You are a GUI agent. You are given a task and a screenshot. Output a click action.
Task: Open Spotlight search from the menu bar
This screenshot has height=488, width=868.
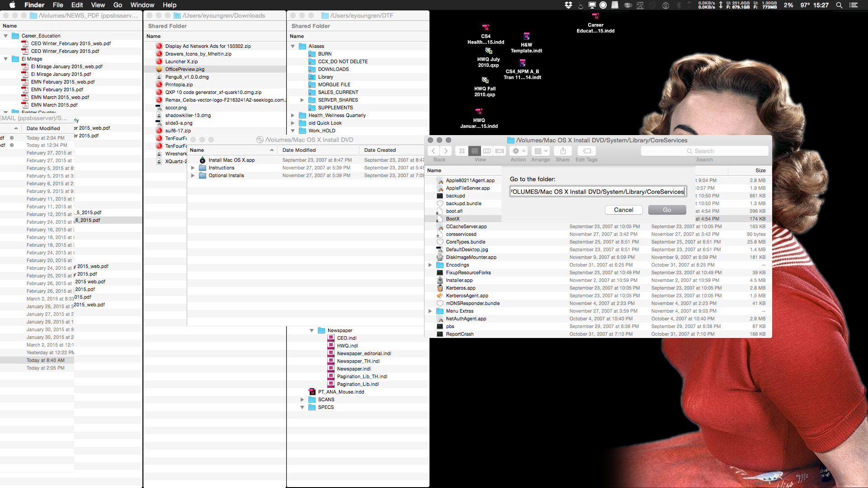pyautogui.click(x=839, y=5)
